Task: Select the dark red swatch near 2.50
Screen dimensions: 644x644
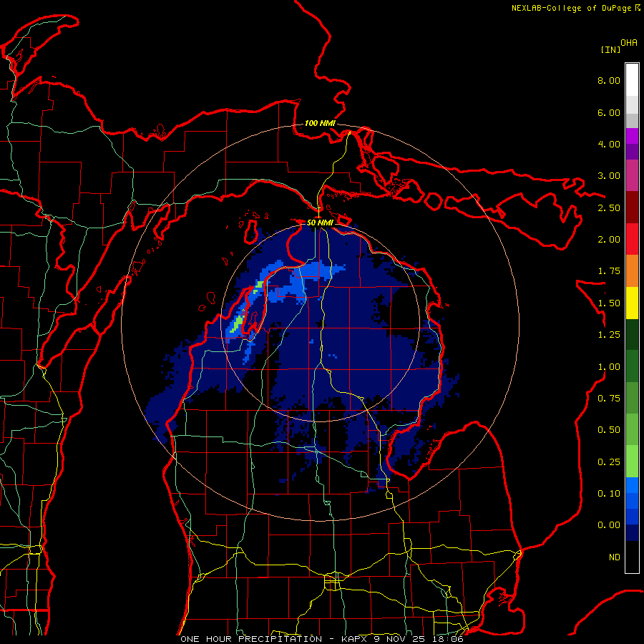Action: click(x=632, y=208)
